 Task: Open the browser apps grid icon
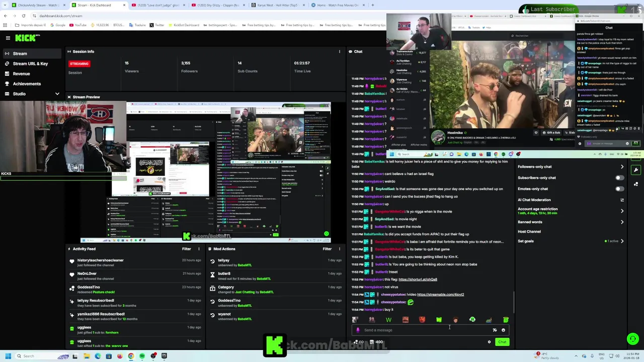pyautogui.click(x=6, y=25)
